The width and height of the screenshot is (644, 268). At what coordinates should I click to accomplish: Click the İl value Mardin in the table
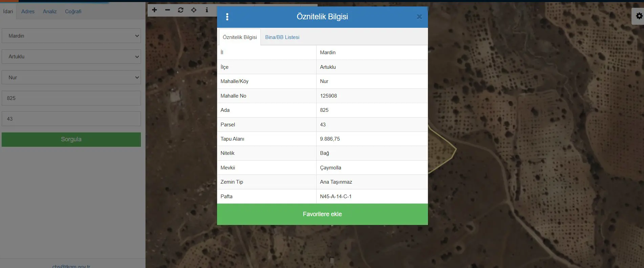point(328,53)
